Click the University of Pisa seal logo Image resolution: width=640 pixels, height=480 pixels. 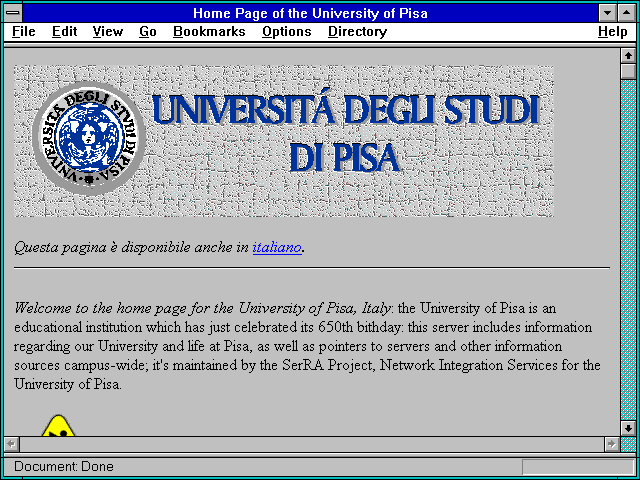89,138
